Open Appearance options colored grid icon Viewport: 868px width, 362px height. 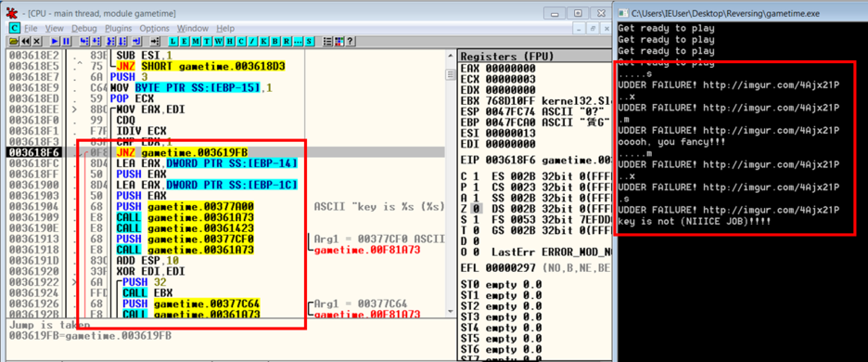pos(338,41)
